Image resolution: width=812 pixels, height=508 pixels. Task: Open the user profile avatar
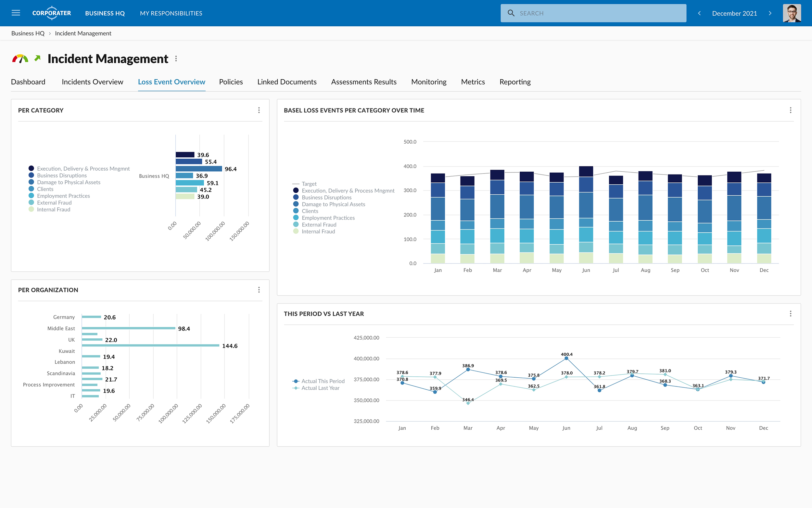792,13
